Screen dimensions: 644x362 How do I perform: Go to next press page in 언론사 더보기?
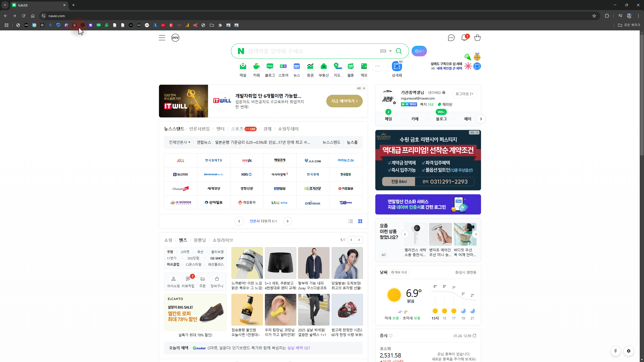(288, 221)
